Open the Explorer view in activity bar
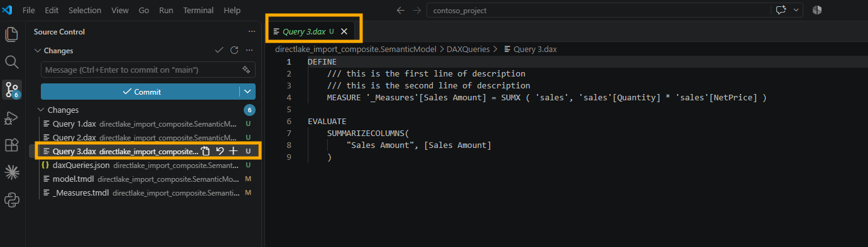868x247 pixels. (x=12, y=34)
